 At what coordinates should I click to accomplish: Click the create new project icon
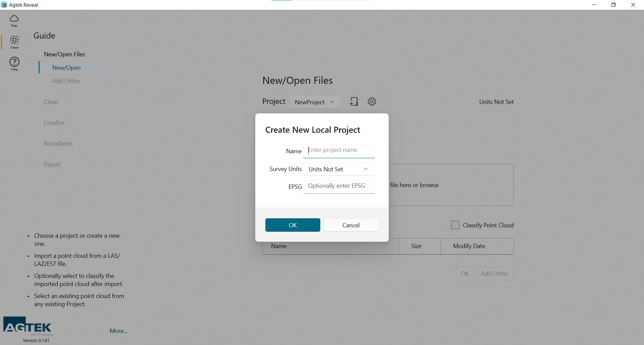pyautogui.click(x=354, y=101)
